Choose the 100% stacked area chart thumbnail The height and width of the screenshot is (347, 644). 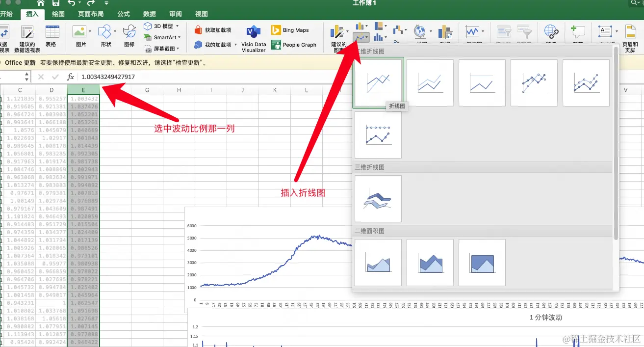point(482,263)
